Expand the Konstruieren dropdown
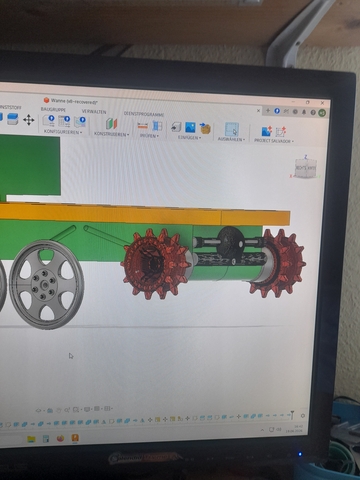The height and width of the screenshot is (480, 360). (x=111, y=134)
